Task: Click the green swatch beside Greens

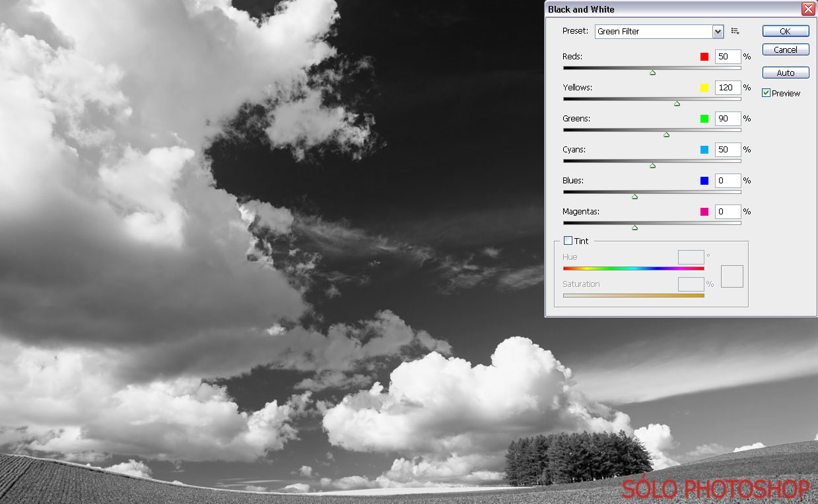Action: (x=704, y=119)
